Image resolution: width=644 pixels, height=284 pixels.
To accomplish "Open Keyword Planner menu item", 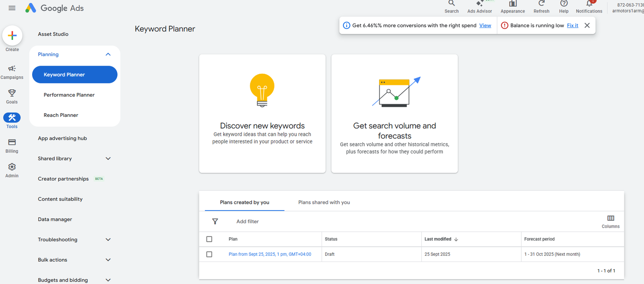I will 75,75.
